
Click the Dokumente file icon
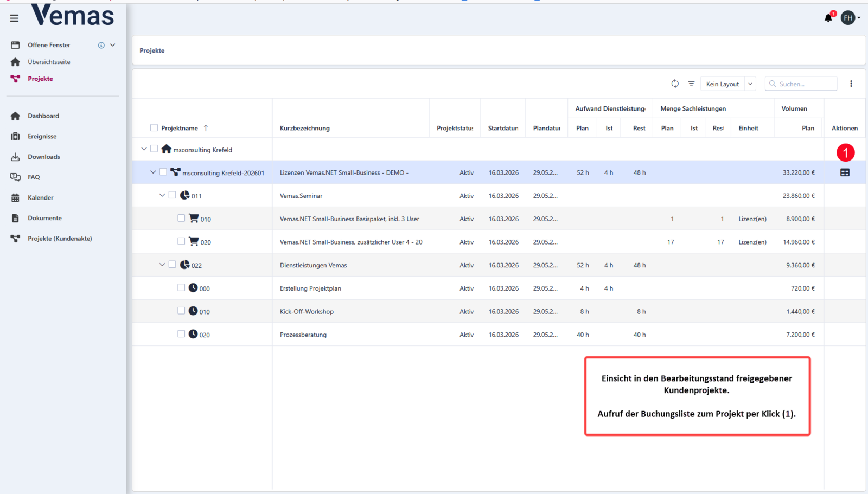pos(15,218)
